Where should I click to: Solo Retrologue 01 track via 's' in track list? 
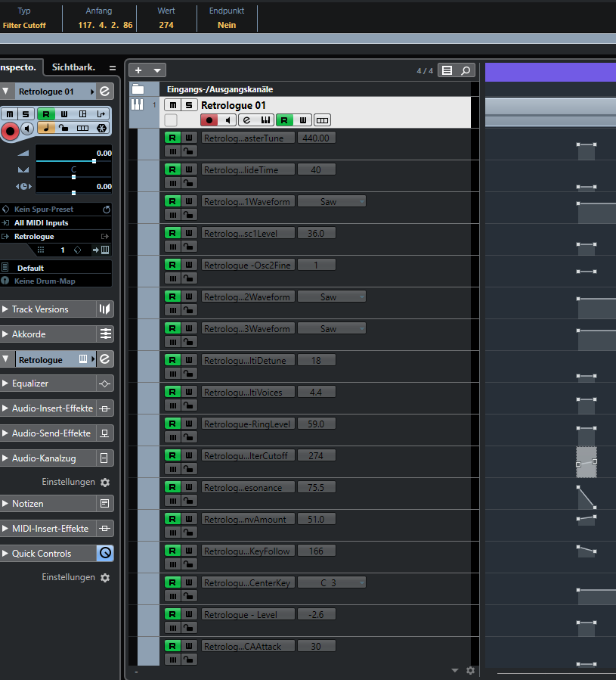[x=189, y=105]
